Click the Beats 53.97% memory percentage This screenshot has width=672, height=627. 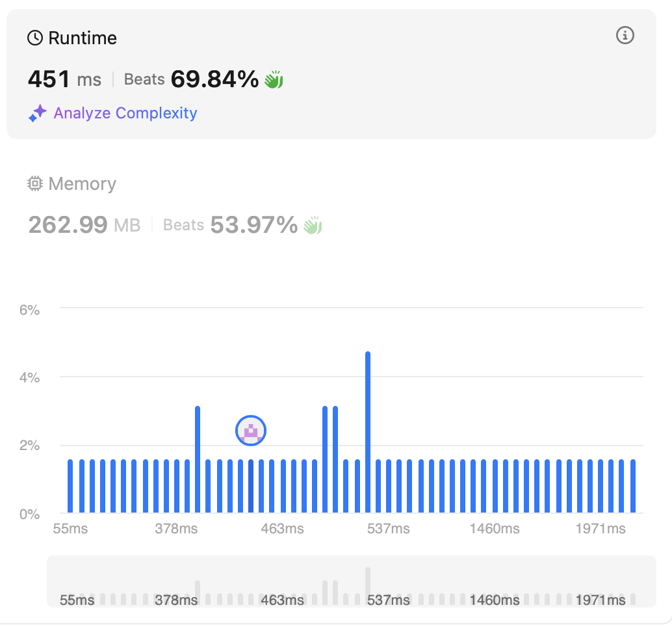pyautogui.click(x=230, y=226)
